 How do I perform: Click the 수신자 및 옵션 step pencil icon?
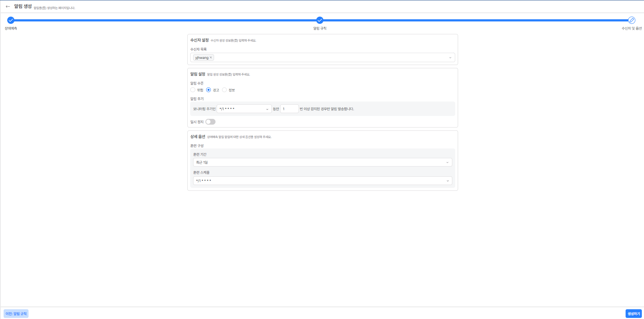[632, 20]
